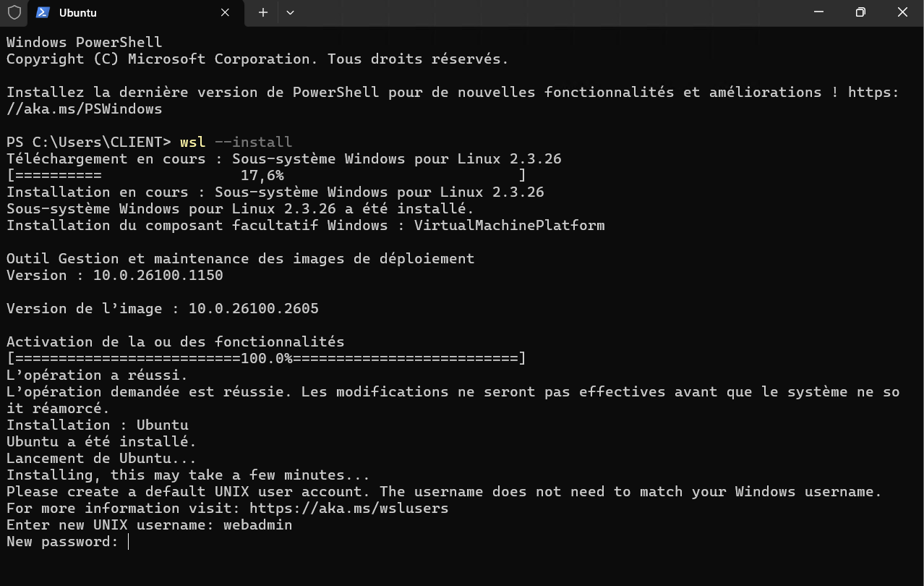This screenshot has width=924, height=586.
Task: Click the entered username webadmin
Action: click(x=257, y=525)
